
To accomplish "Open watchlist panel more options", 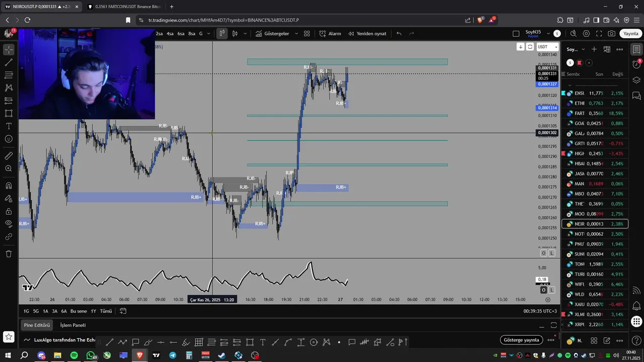I will point(620,49).
